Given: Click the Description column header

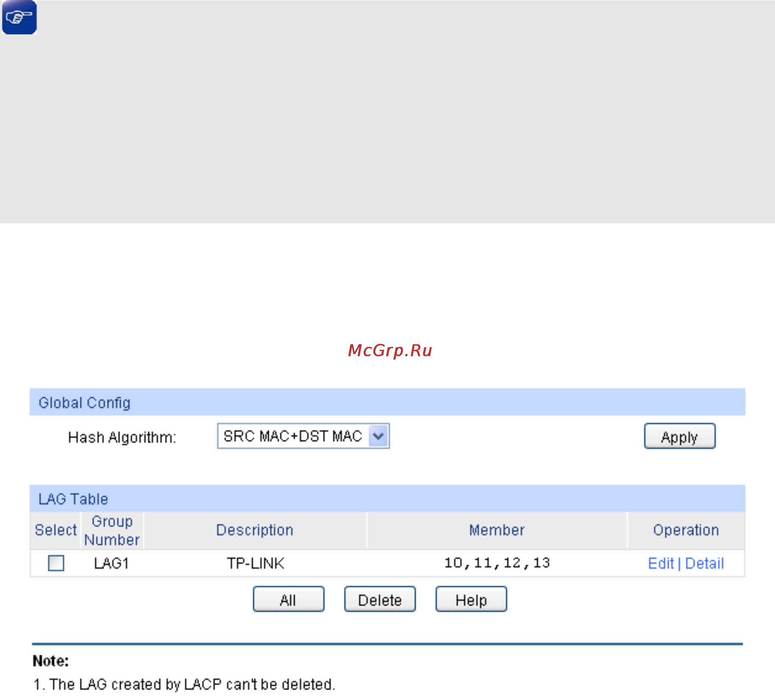Looking at the screenshot, I should pos(255,530).
